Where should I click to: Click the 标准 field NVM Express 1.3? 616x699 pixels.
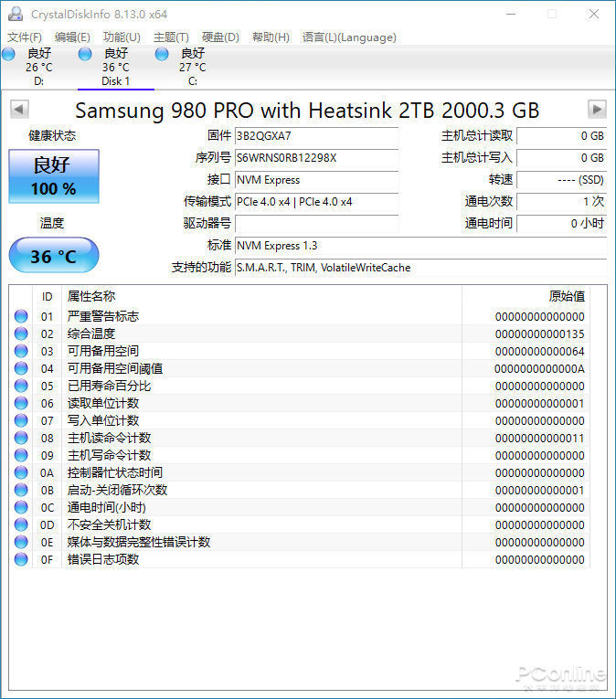(420, 245)
